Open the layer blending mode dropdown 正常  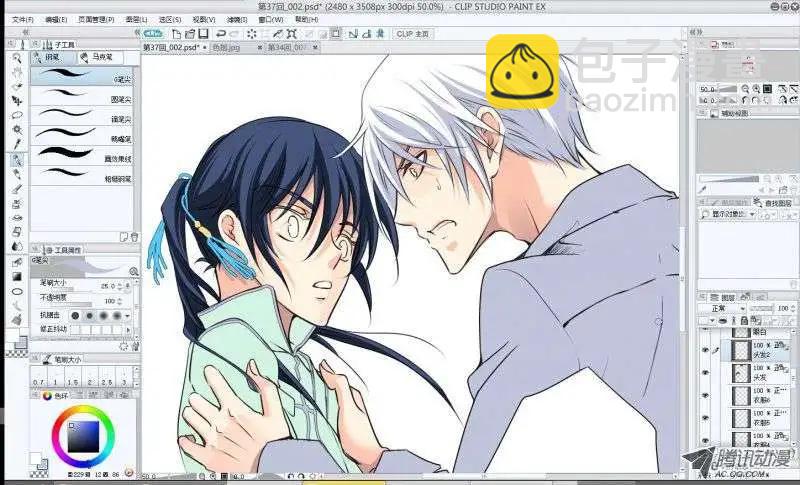pos(721,309)
